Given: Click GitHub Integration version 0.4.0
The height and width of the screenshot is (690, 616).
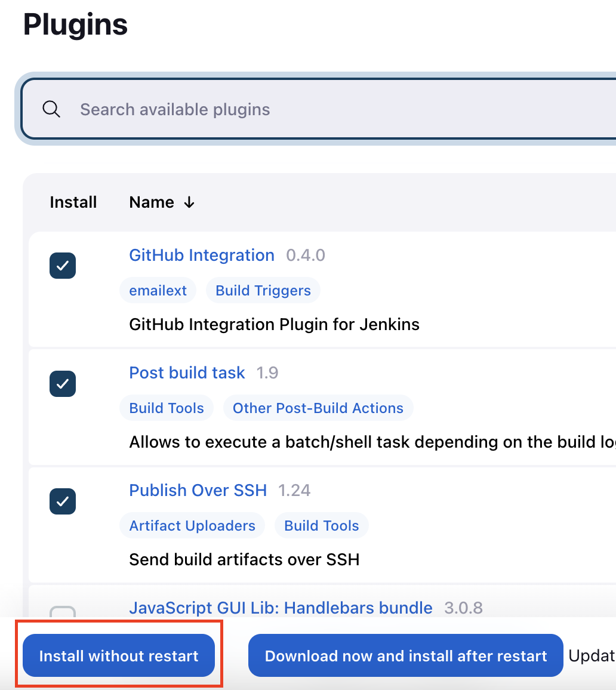Looking at the screenshot, I should (x=306, y=255).
